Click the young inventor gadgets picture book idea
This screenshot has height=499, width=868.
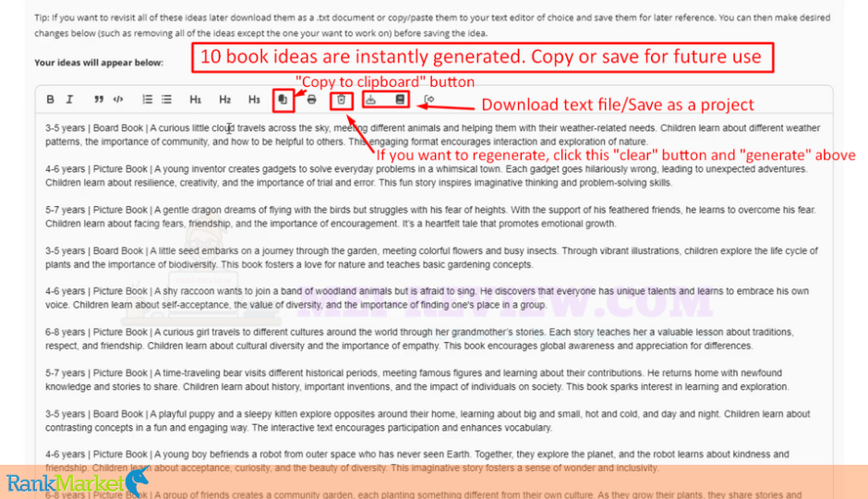click(427, 176)
